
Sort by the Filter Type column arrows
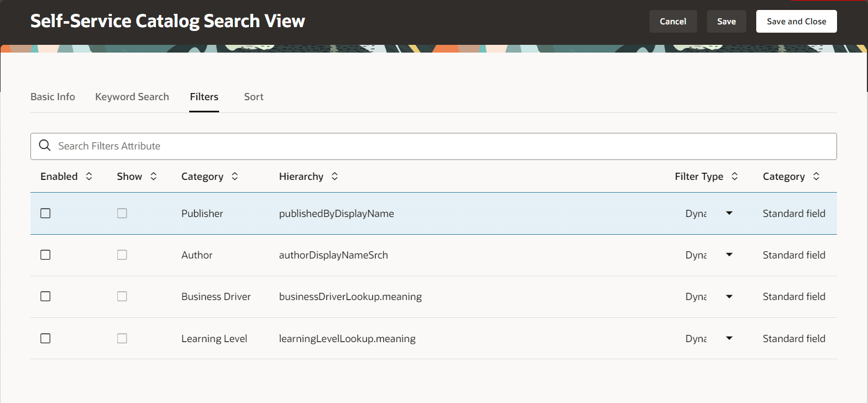pyautogui.click(x=735, y=176)
